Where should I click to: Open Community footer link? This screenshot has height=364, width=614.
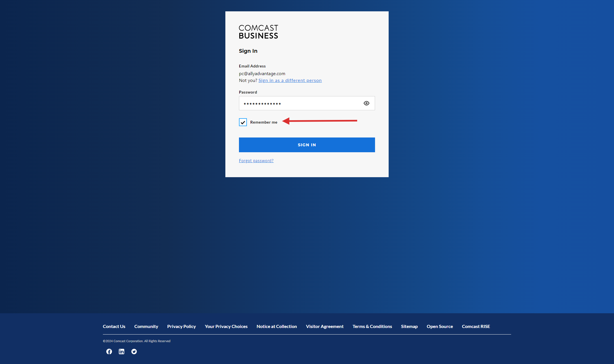(x=146, y=327)
